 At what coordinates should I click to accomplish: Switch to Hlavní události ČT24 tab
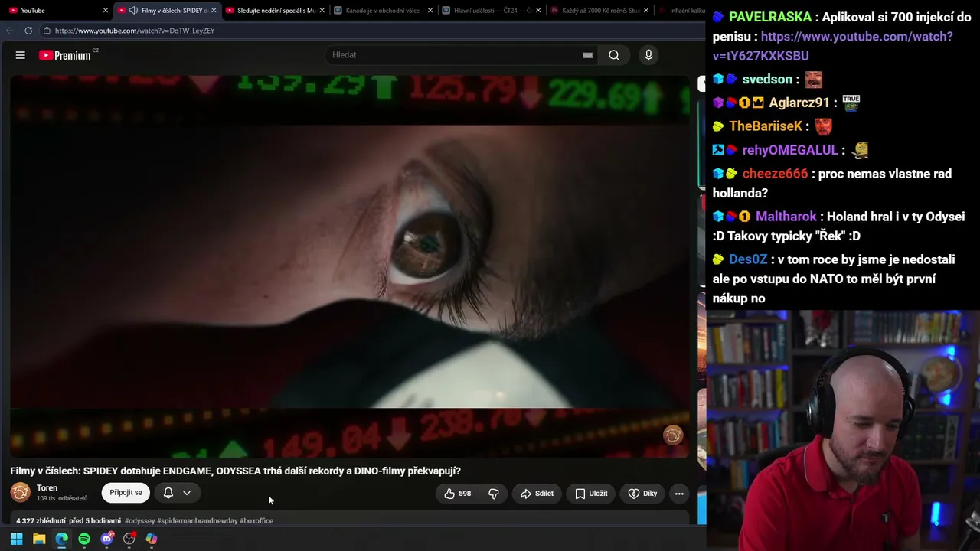click(490, 11)
